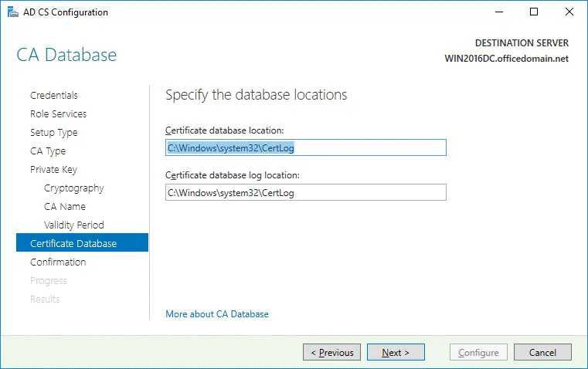Open the Credentials step

click(x=54, y=96)
